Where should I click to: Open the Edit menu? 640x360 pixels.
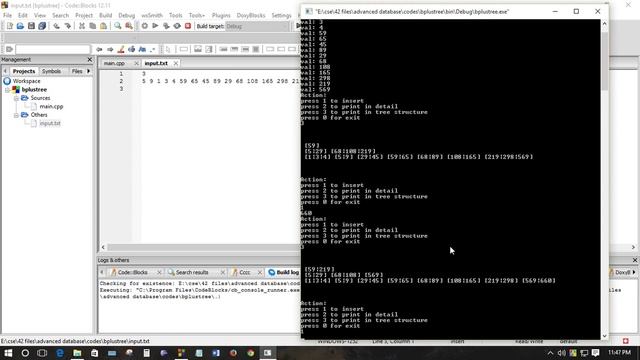coord(22,15)
